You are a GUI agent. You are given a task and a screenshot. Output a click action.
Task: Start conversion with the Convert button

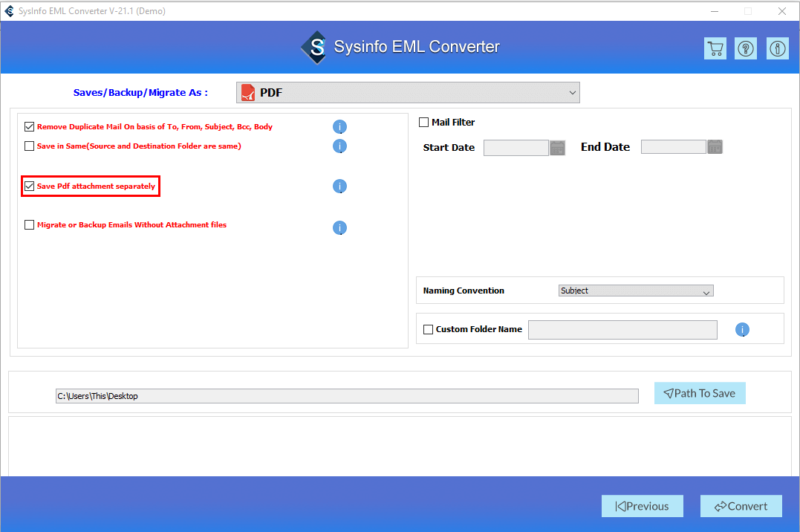pos(741,506)
